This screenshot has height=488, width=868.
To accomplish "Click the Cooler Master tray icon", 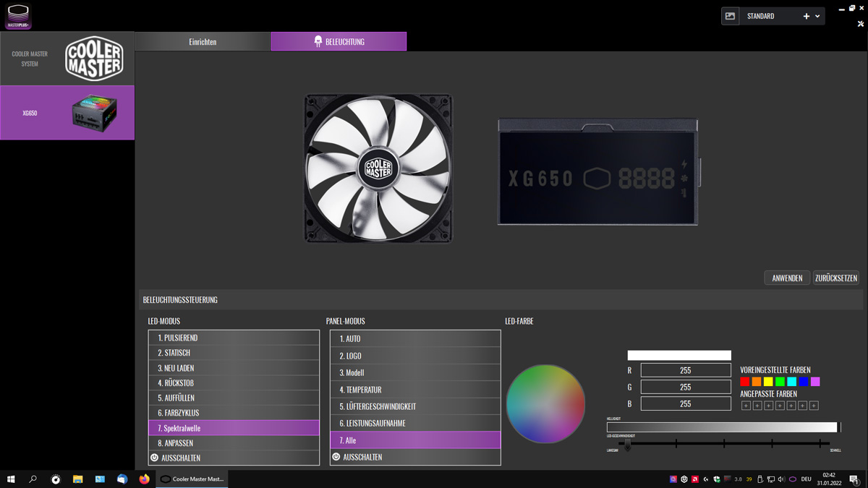I will pos(793,479).
